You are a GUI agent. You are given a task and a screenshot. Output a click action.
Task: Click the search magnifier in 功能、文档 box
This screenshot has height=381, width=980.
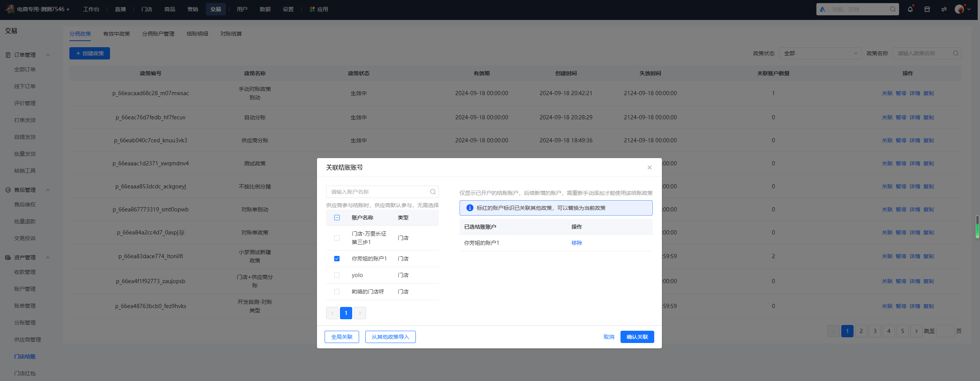(x=893, y=9)
